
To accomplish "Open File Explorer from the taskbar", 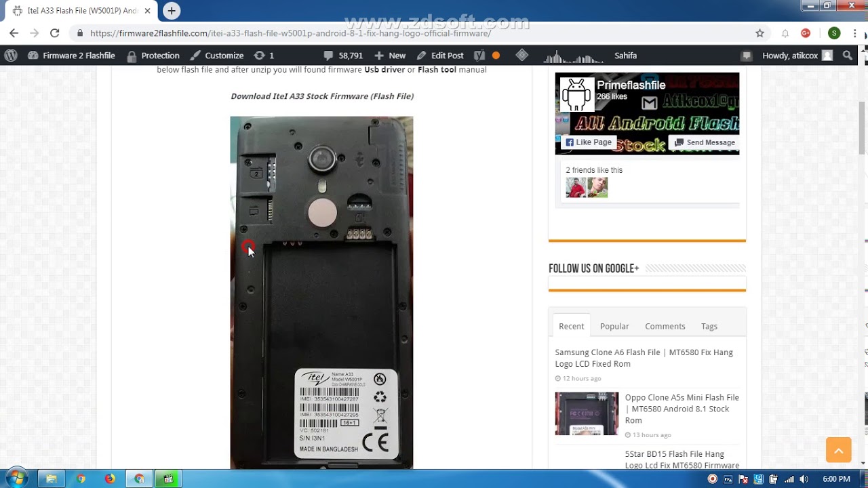I will (51, 479).
